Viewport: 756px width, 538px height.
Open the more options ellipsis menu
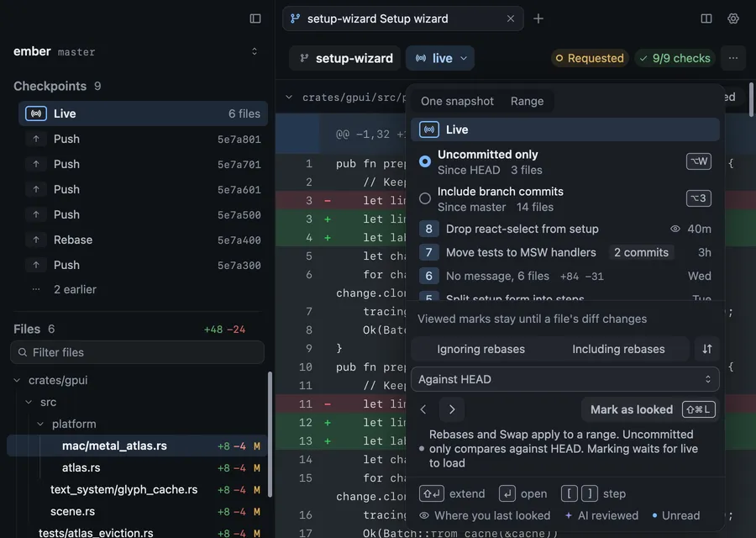732,58
